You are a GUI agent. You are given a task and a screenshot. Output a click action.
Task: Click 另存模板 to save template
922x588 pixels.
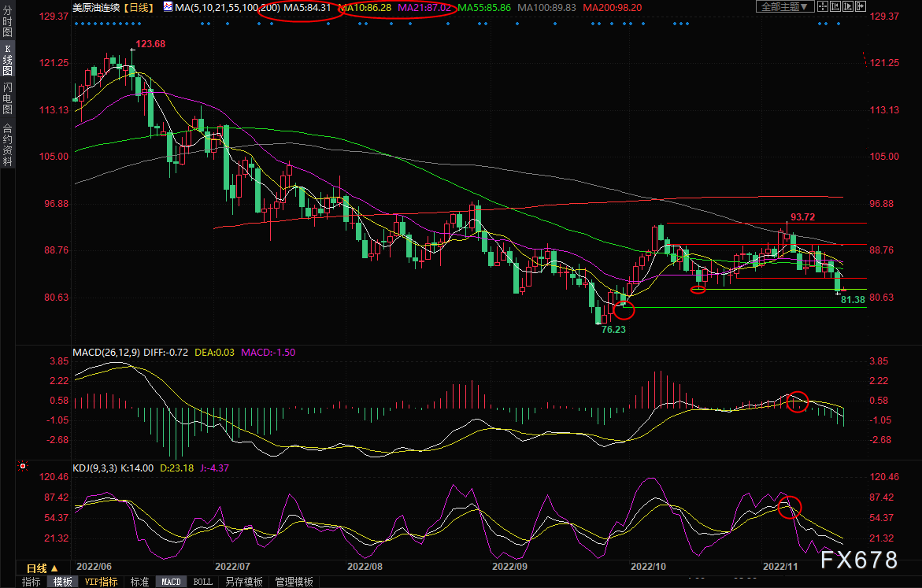click(x=244, y=582)
